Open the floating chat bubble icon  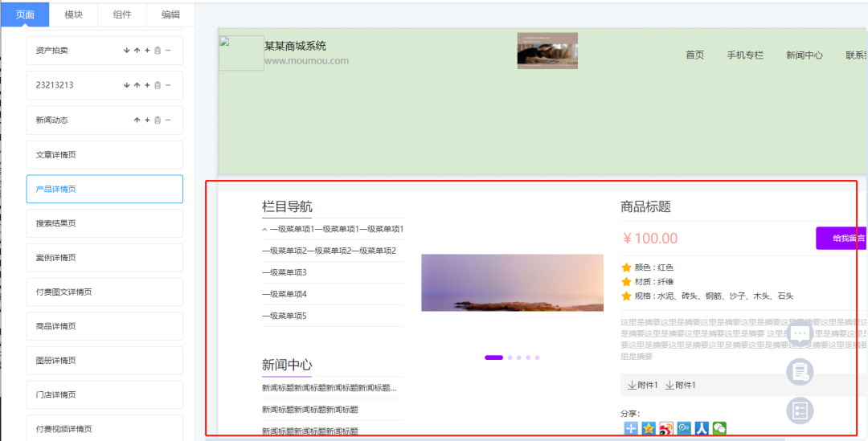click(x=800, y=333)
